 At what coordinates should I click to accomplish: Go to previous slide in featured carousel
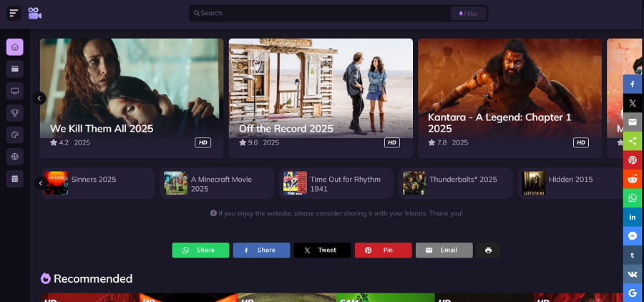pyautogui.click(x=39, y=98)
